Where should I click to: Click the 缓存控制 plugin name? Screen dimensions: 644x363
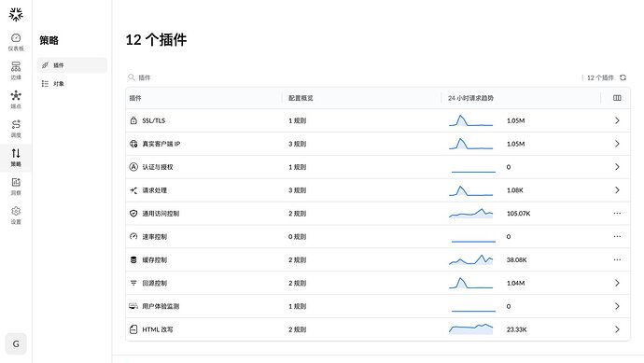(154, 260)
